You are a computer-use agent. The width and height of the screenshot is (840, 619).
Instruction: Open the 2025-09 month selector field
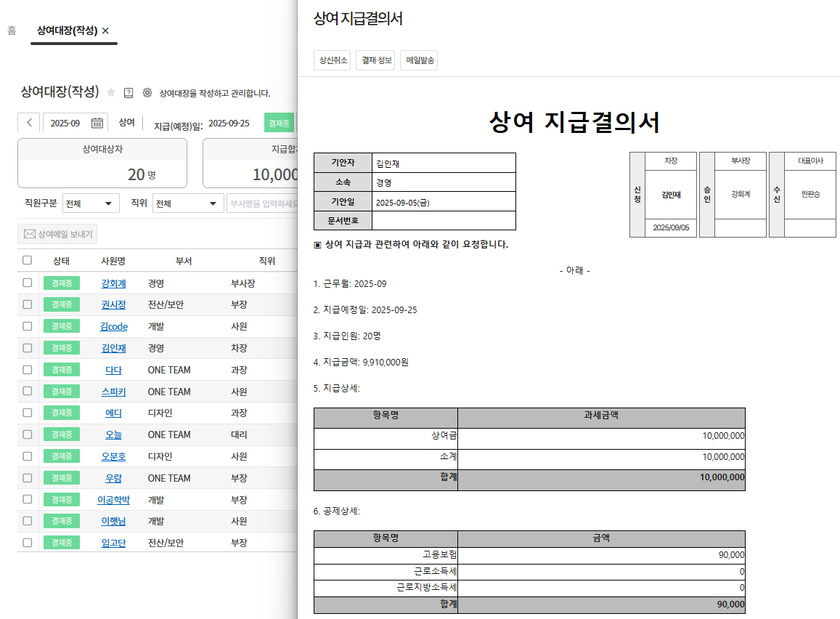tap(65, 123)
